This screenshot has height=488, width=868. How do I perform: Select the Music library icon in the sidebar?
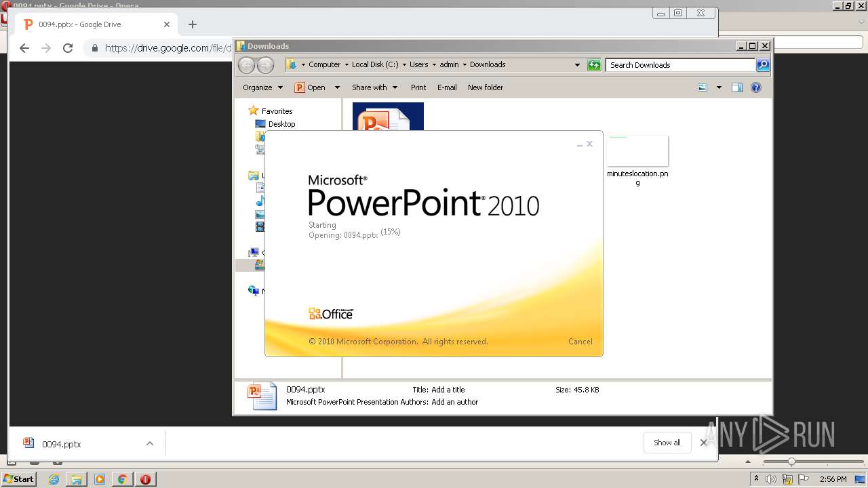pyautogui.click(x=260, y=201)
